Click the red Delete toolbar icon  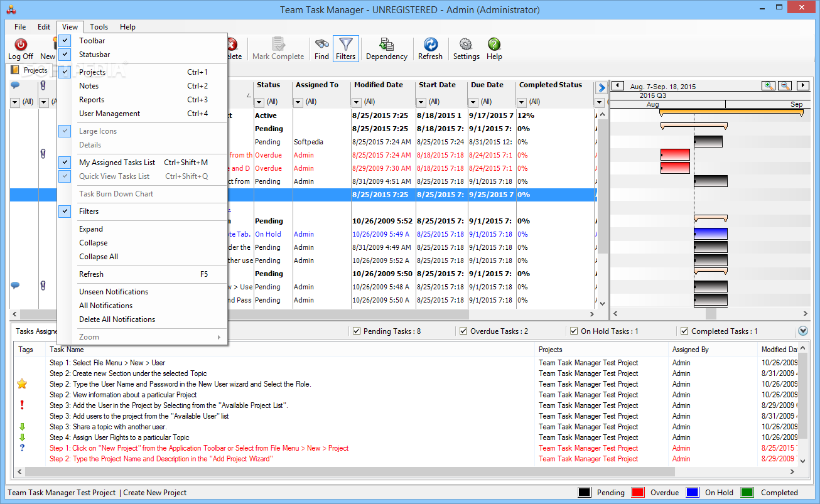(232, 45)
